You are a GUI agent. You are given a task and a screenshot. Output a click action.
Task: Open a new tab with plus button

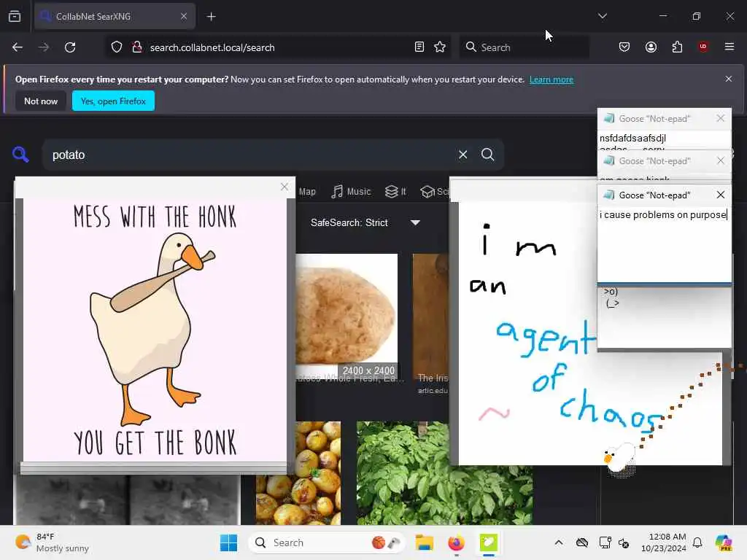coord(212,17)
